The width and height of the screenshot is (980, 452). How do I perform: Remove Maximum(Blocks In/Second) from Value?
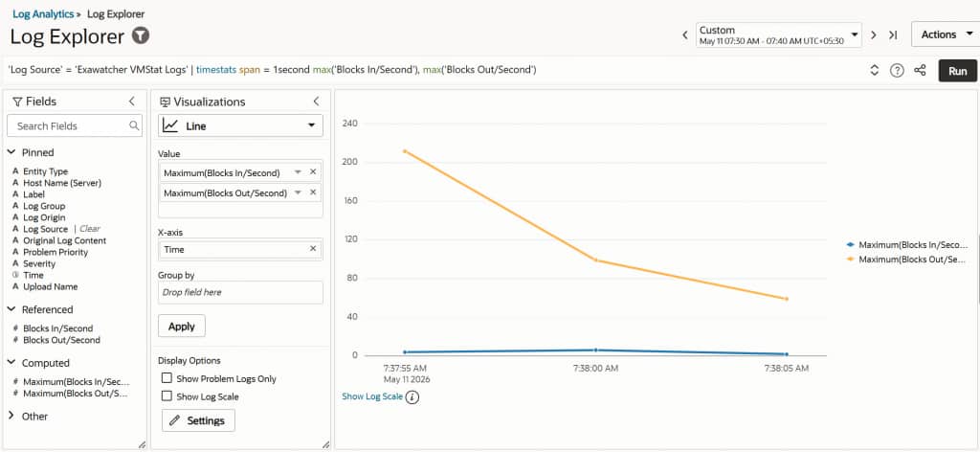pyautogui.click(x=313, y=172)
